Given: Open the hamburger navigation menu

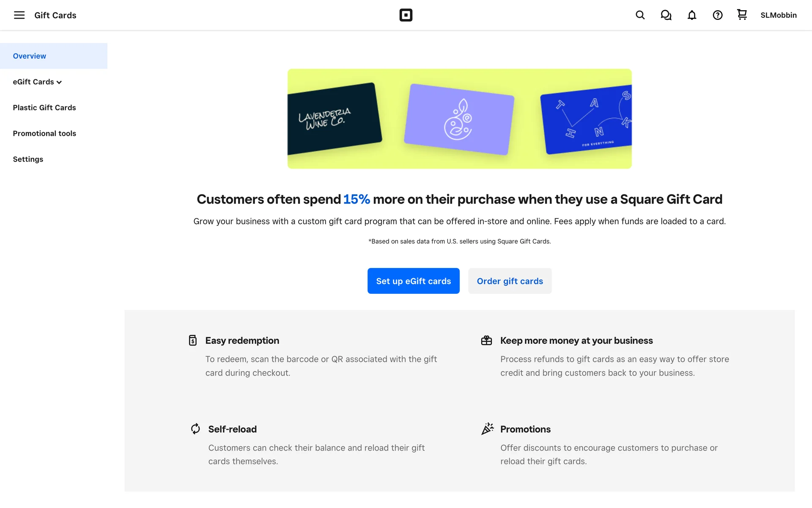Looking at the screenshot, I should tap(19, 15).
